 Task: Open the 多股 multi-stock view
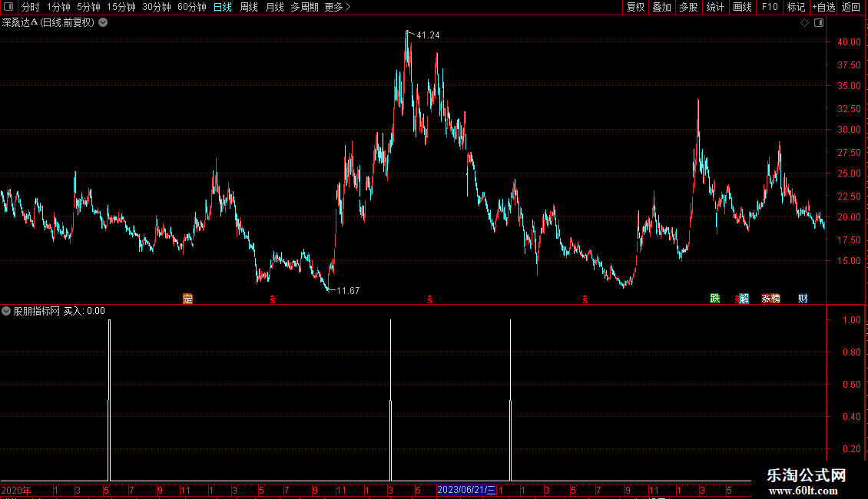pos(688,7)
